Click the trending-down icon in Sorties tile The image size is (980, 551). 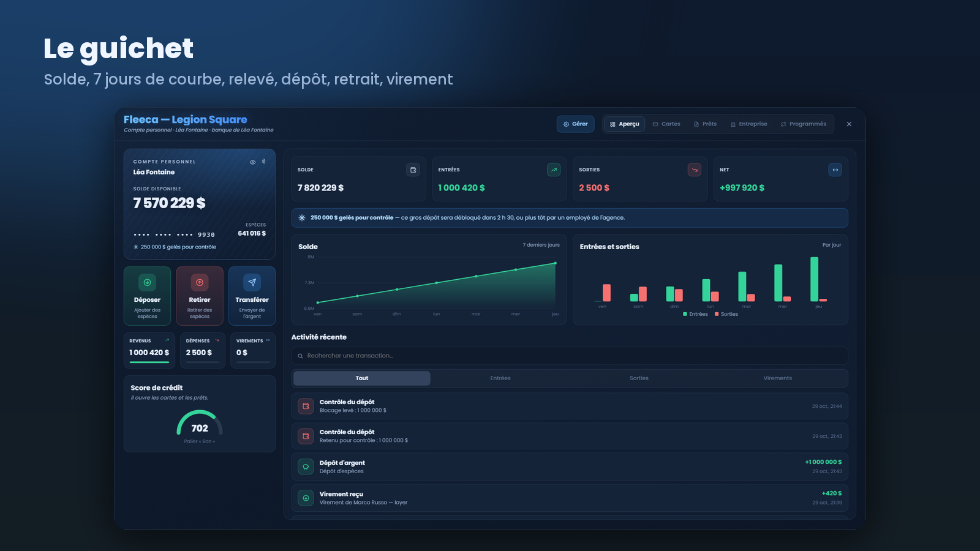click(695, 170)
